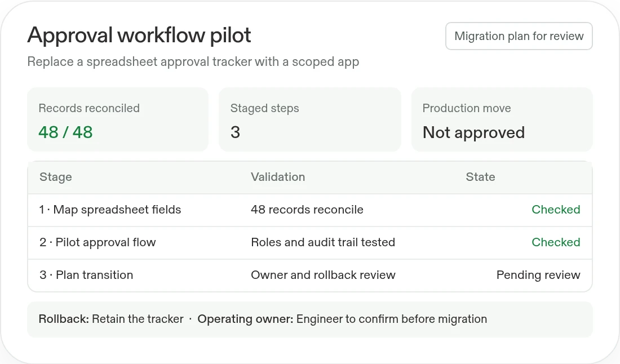
Task: Click the 'Records reconciled' label
Action: [89, 108]
